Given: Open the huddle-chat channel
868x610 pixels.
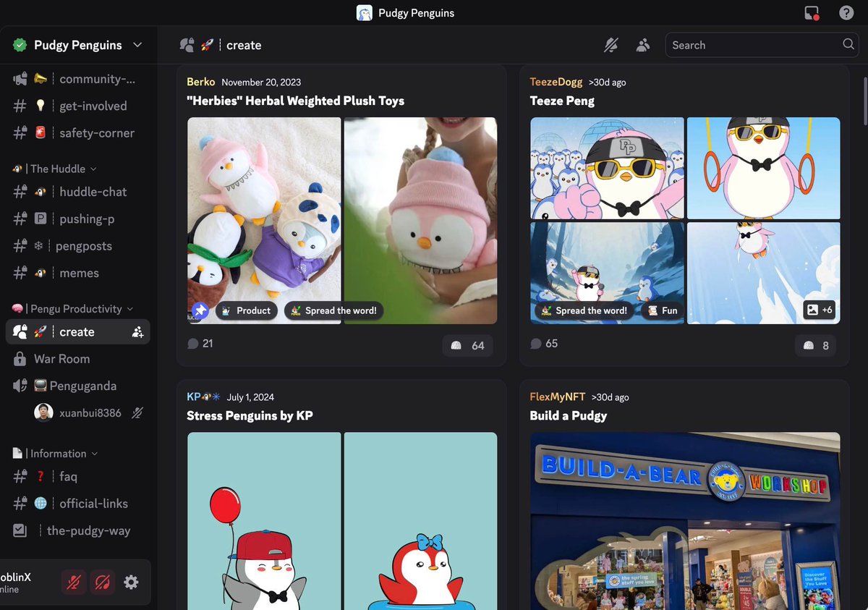Looking at the screenshot, I should (x=78, y=192).
